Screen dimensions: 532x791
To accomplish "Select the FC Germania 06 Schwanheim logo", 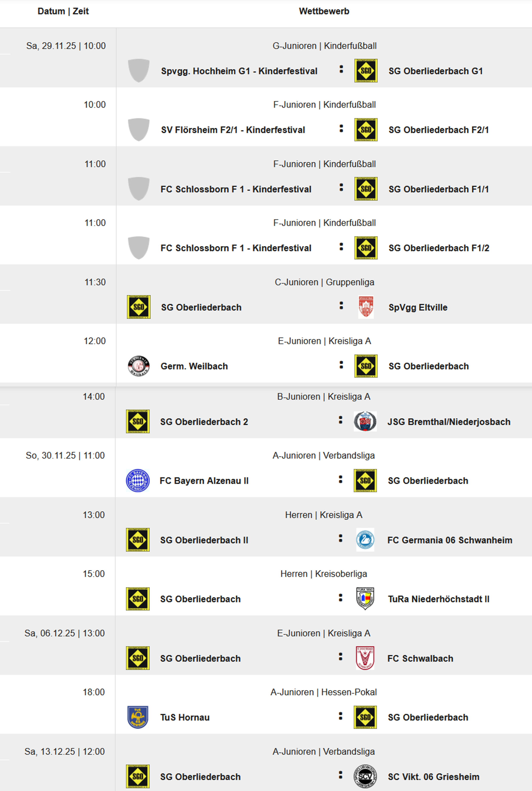I will (365, 540).
